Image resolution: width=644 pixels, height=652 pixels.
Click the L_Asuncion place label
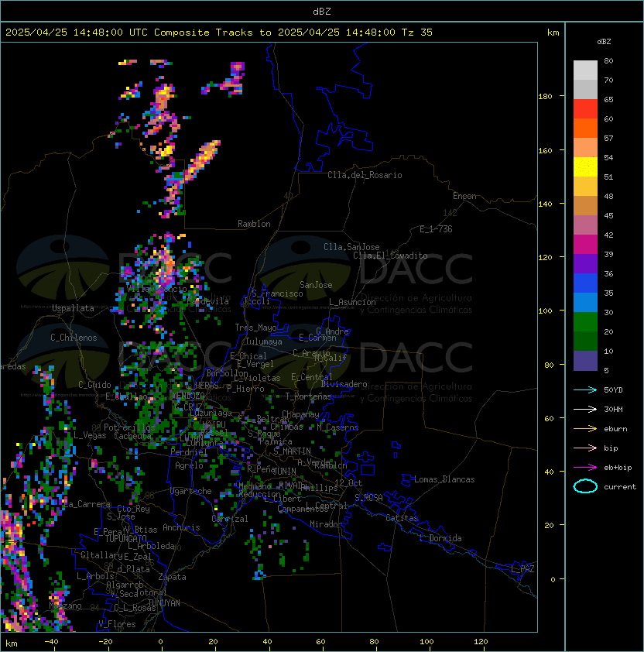[352, 302]
